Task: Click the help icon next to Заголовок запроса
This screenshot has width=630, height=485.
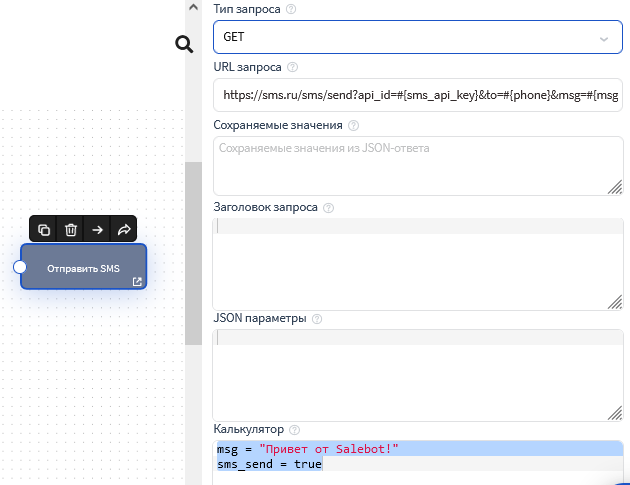Action: pyautogui.click(x=328, y=208)
